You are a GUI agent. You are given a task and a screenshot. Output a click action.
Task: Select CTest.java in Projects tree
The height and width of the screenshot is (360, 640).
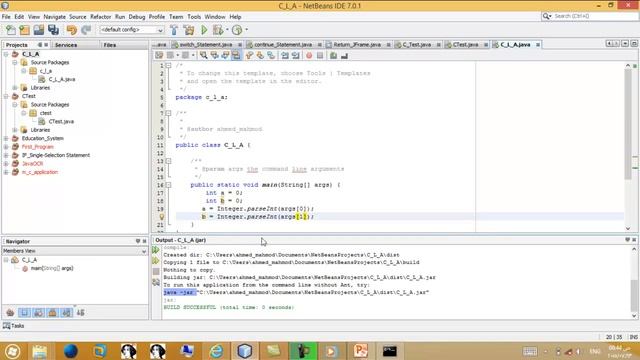coord(61,121)
